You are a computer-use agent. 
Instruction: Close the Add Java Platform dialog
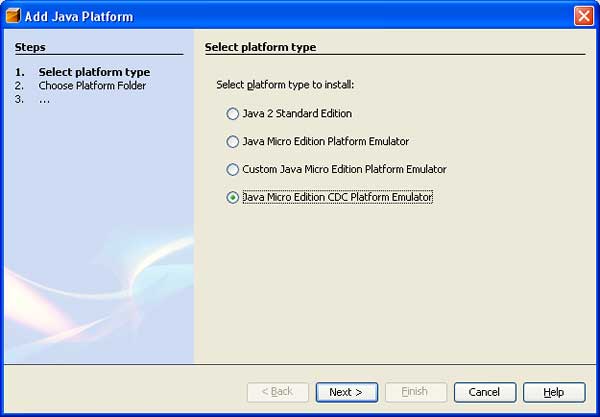(x=584, y=16)
